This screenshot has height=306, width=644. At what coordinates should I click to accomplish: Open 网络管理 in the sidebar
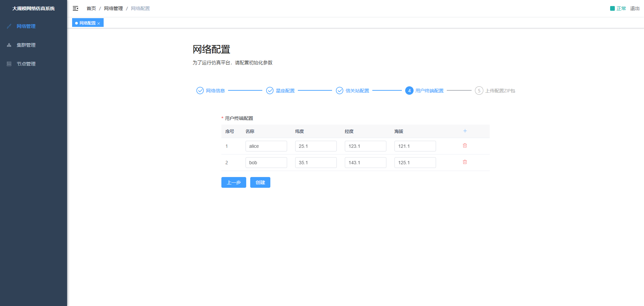26,26
